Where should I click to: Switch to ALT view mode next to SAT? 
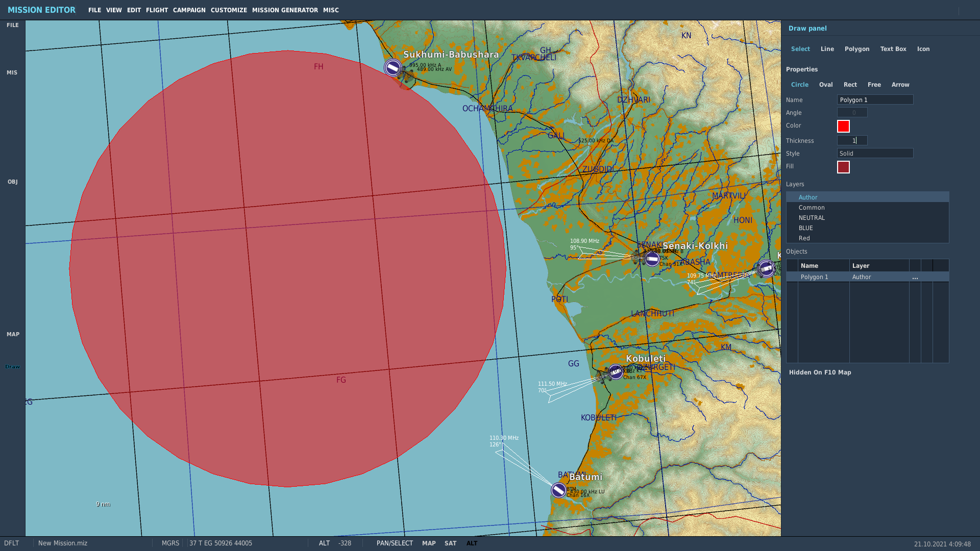pos(472,543)
